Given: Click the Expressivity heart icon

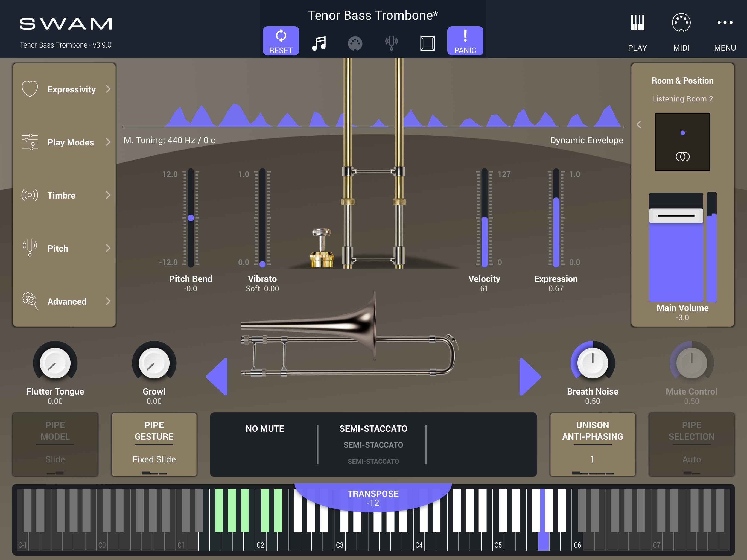Looking at the screenshot, I should 30,89.
